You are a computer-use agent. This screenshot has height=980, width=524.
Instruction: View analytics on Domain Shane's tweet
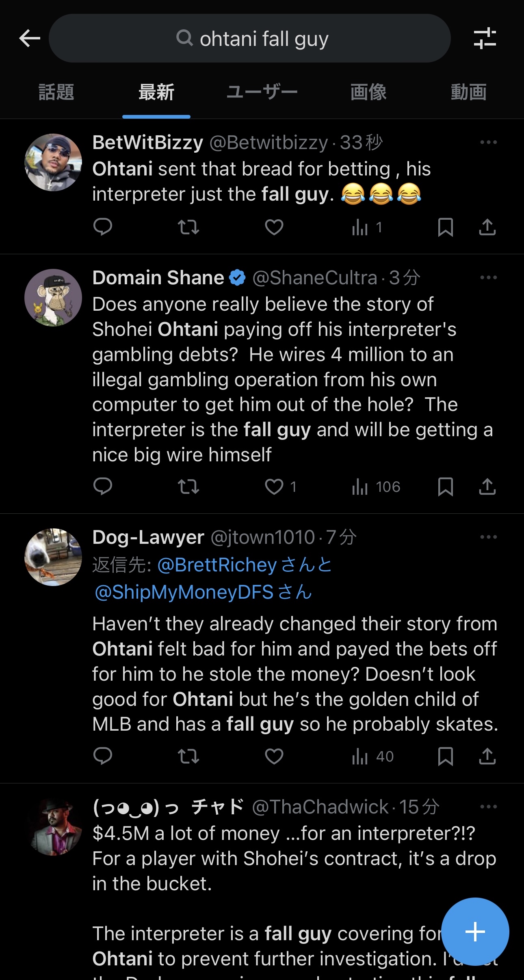[x=376, y=487]
